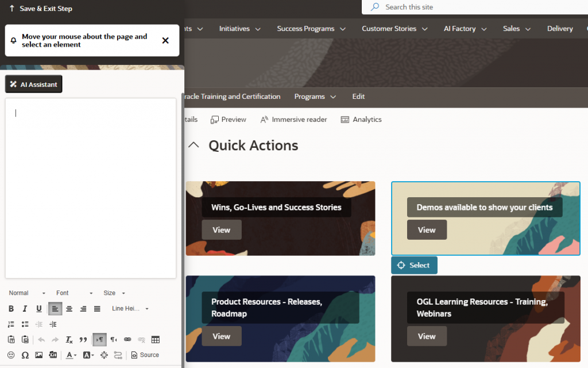588x368 pixels.
Task: Open the text color picker
Action: tap(71, 355)
